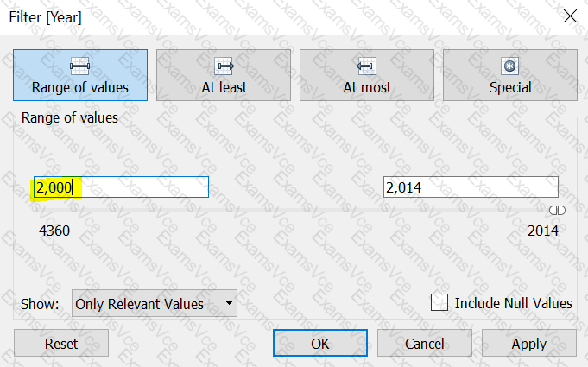Click the Special asterisk icon

[x=509, y=66]
